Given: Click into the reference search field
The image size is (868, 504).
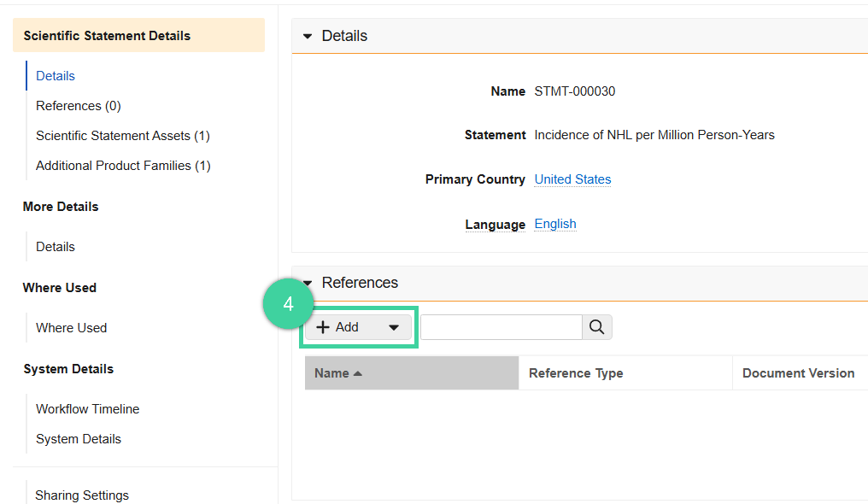Looking at the screenshot, I should click(501, 326).
